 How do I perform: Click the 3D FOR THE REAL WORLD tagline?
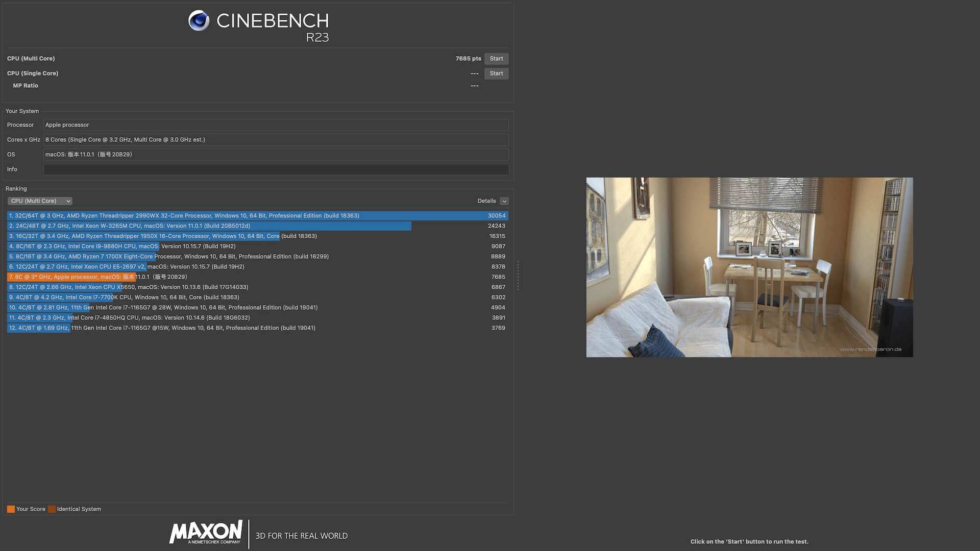[301, 536]
